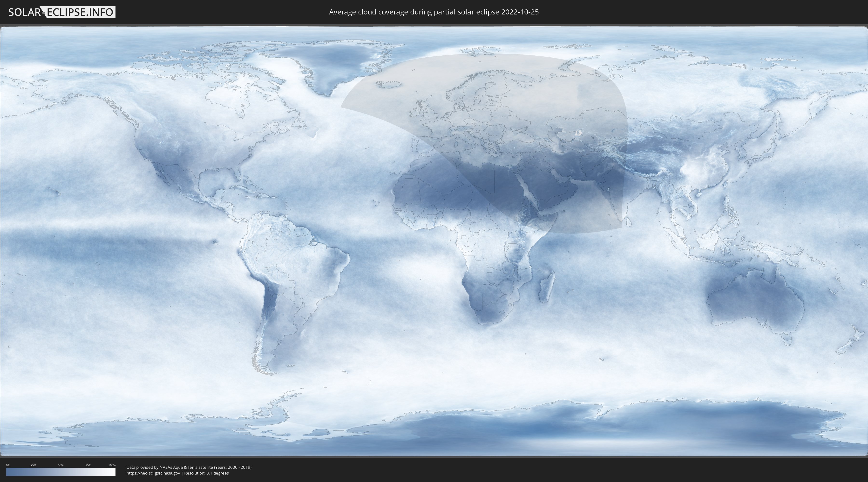This screenshot has height=482, width=868.
Task: Click the neo.sci.gsfc.nasa.gov URL text
Action: tap(153, 473)
